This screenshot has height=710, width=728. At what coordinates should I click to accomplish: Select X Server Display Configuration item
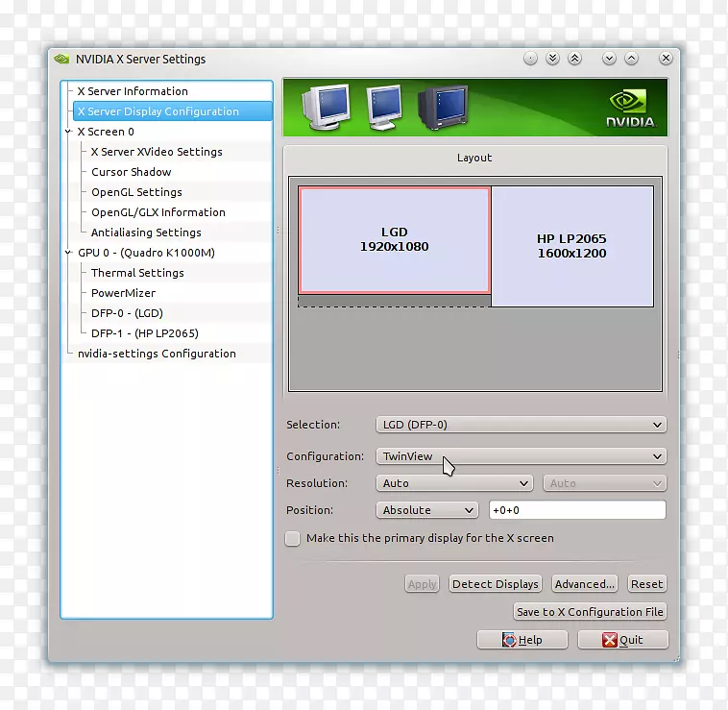[x=172, y=111]
